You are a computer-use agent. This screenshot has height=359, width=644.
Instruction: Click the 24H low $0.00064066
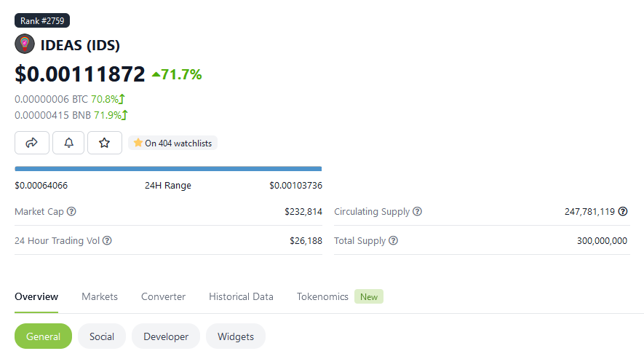tap(41, 186)
